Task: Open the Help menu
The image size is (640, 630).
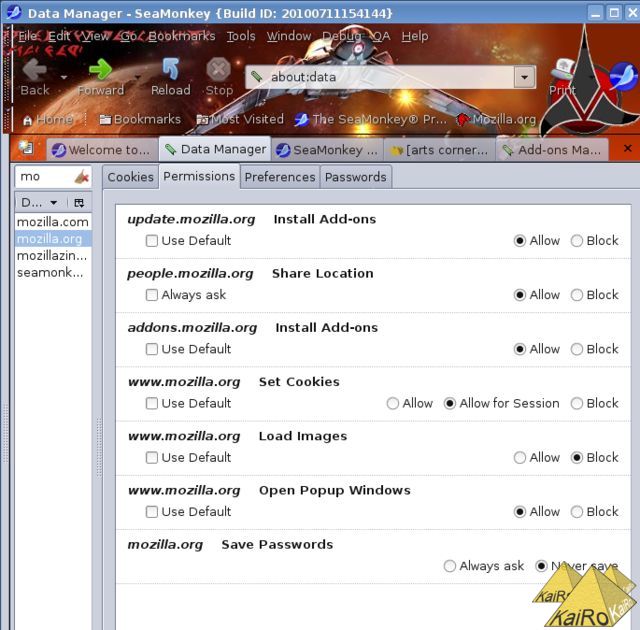Action: coord(415,36)
